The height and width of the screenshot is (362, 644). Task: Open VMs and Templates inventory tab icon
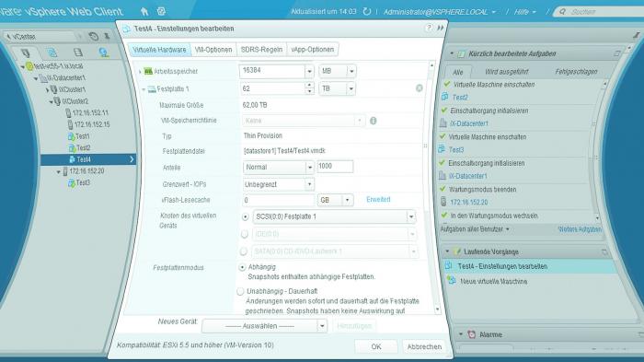coord(52,53)
